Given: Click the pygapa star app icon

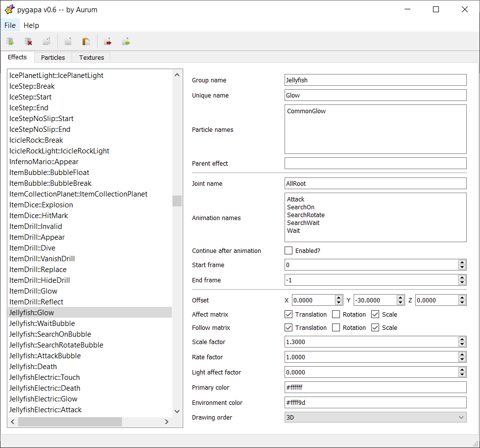Looking at the screenshot, I should point(9,9).
